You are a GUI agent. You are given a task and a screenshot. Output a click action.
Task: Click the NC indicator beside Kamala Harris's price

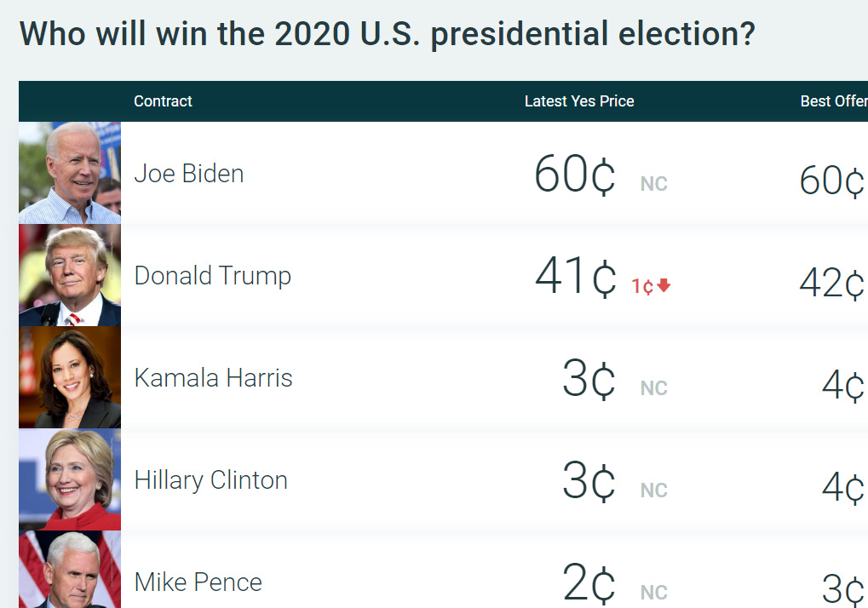(x=652, y=387)
